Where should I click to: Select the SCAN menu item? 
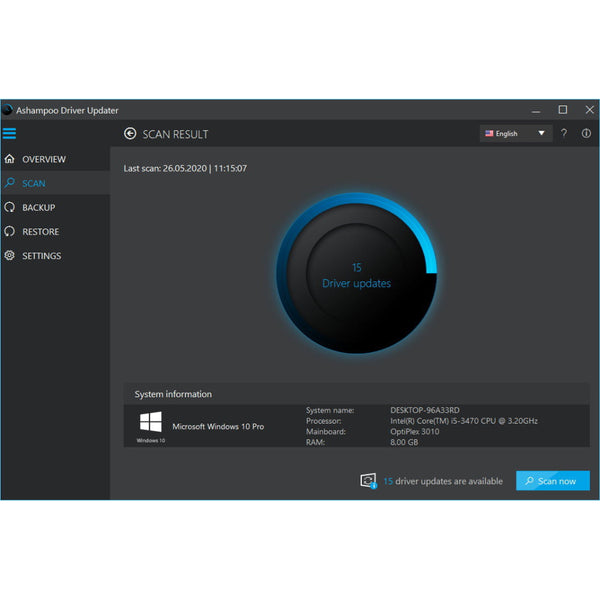tap(55, 183)
